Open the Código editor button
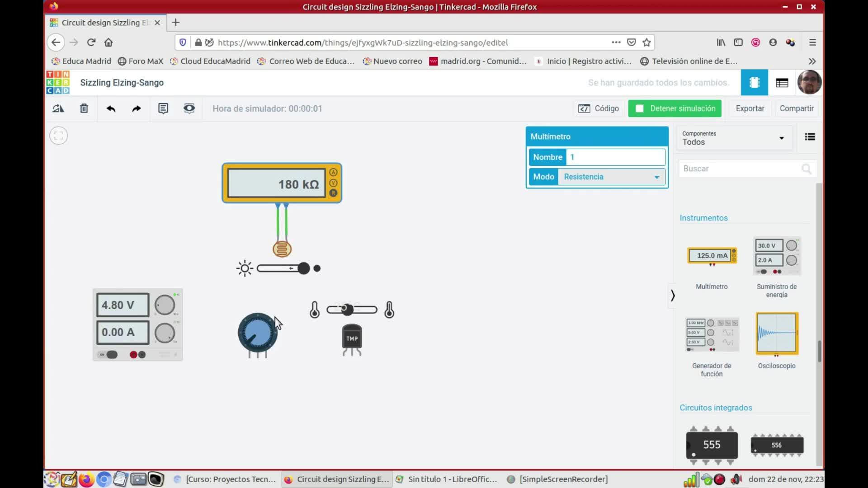The width and height of the screenshot is (868, 488). pos(599,108)
